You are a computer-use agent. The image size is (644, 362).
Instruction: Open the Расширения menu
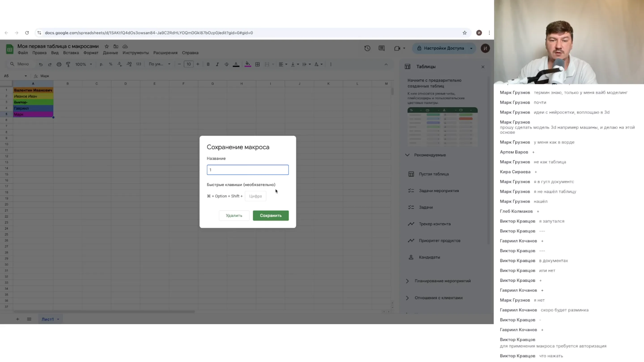tap(165, 53)
